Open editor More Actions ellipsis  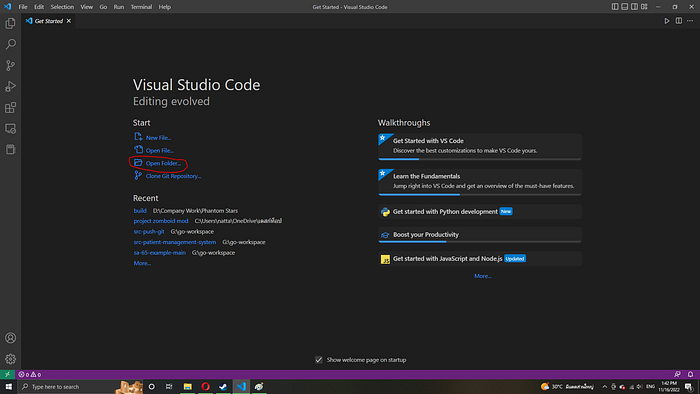coord(690,21)
